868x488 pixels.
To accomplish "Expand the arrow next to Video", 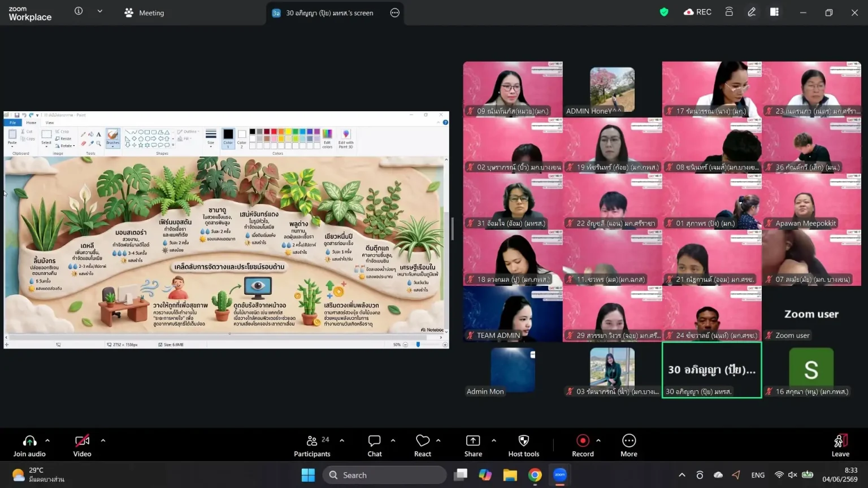I will [103, 441].
